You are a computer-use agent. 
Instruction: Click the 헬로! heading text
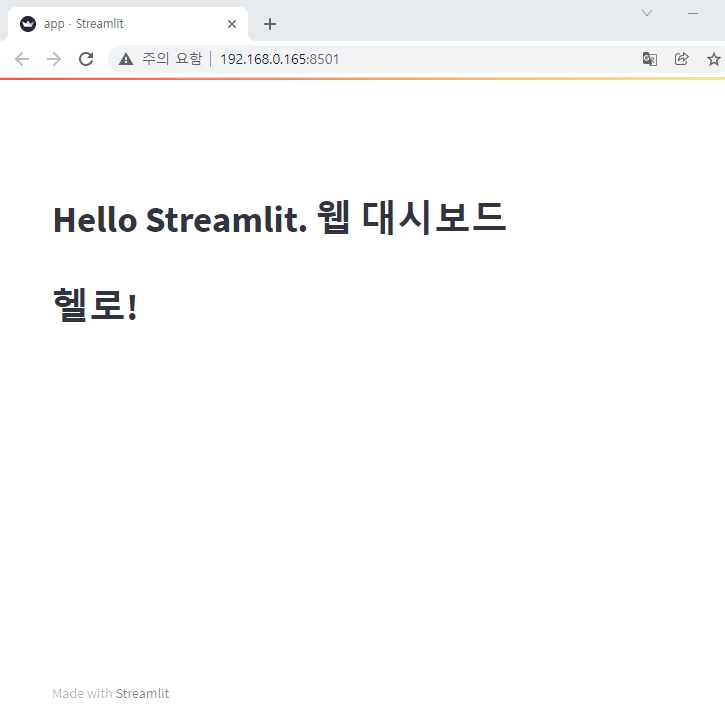(x=95, y=304)
